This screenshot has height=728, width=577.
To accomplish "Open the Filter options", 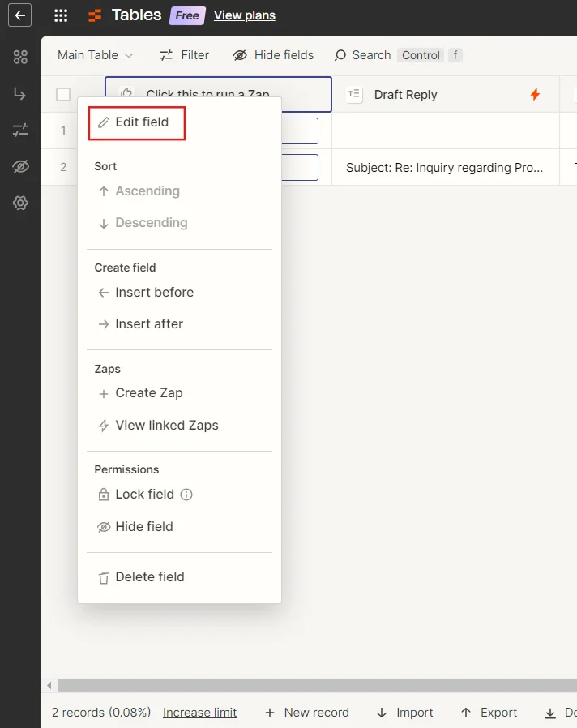I will [184, 55].
